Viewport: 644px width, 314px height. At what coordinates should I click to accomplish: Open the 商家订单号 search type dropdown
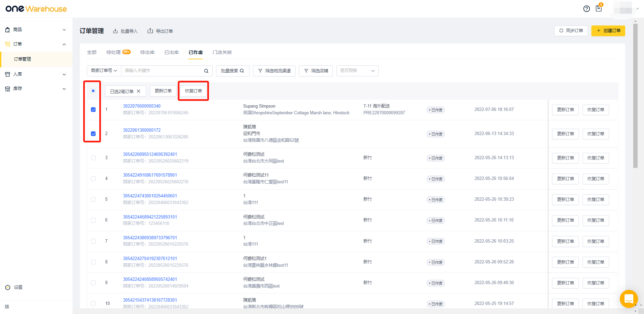point(104,71)
